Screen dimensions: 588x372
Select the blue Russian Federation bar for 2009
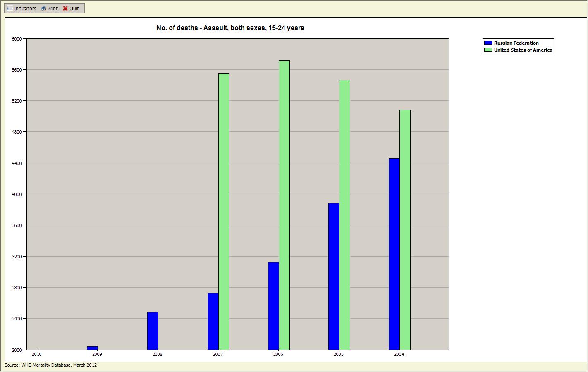pos(92,348)
